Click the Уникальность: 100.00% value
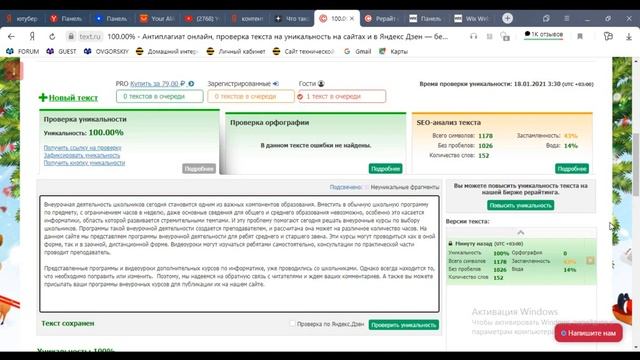 tap(106, 133)
